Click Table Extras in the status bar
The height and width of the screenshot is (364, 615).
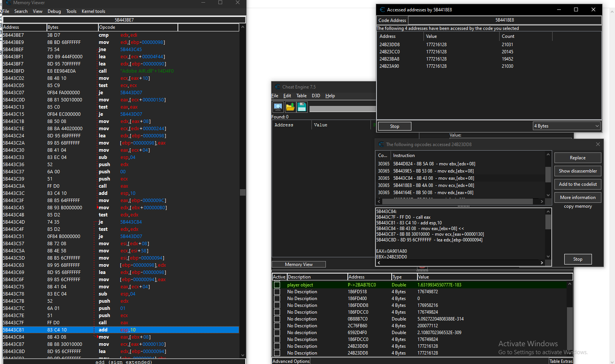click(x=561, y=361)
